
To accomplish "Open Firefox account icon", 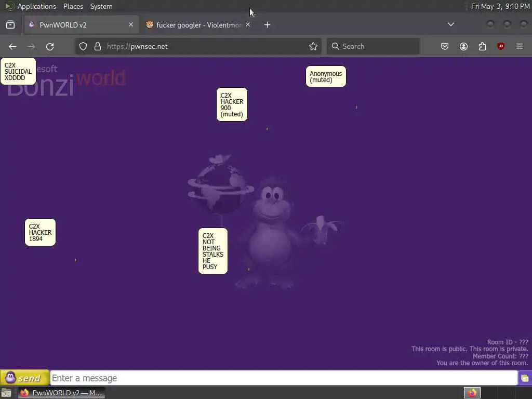I will 463,46.
